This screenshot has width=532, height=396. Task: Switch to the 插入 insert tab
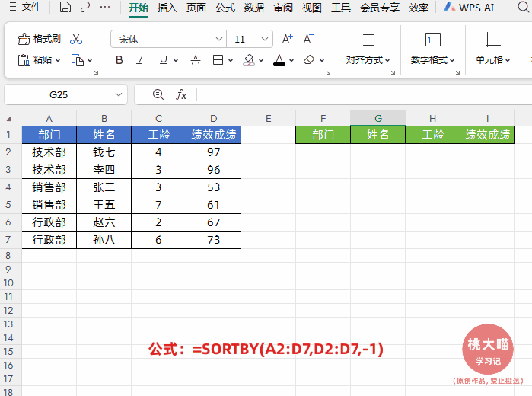167,7
